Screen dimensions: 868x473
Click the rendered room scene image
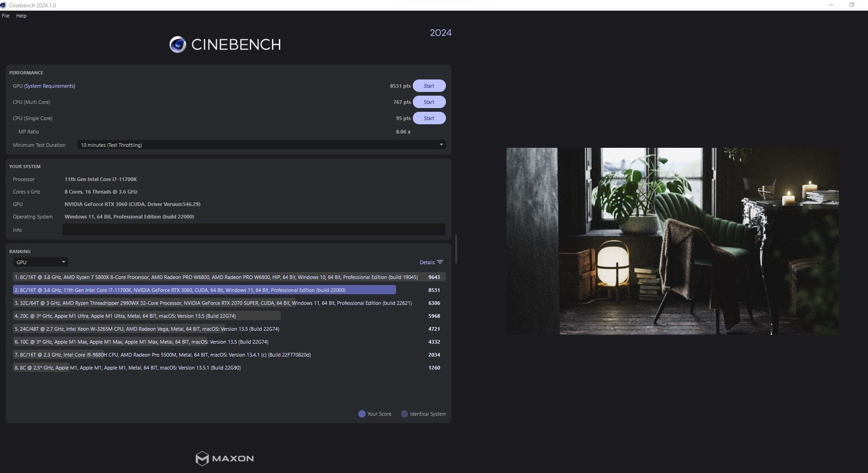point(672,241)
